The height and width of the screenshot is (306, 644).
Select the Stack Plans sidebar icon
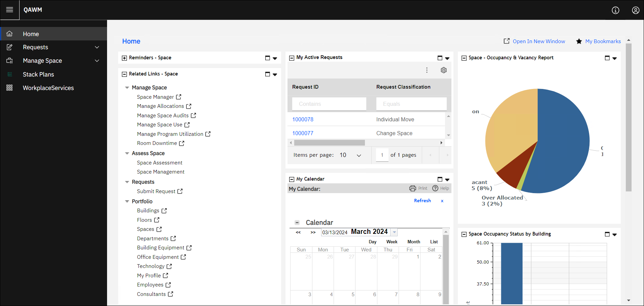pyautogui.click(x=9, y=74)
